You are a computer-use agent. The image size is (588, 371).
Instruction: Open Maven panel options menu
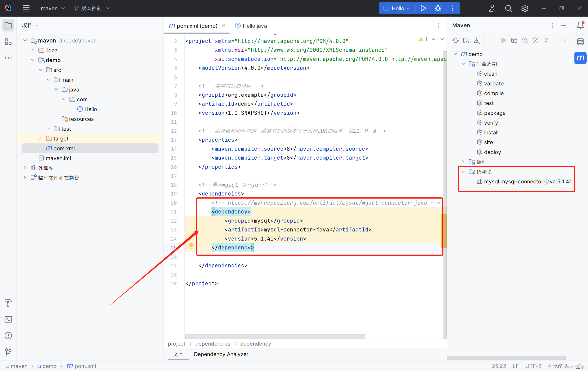pyautogui.click(x=553, y=25)
